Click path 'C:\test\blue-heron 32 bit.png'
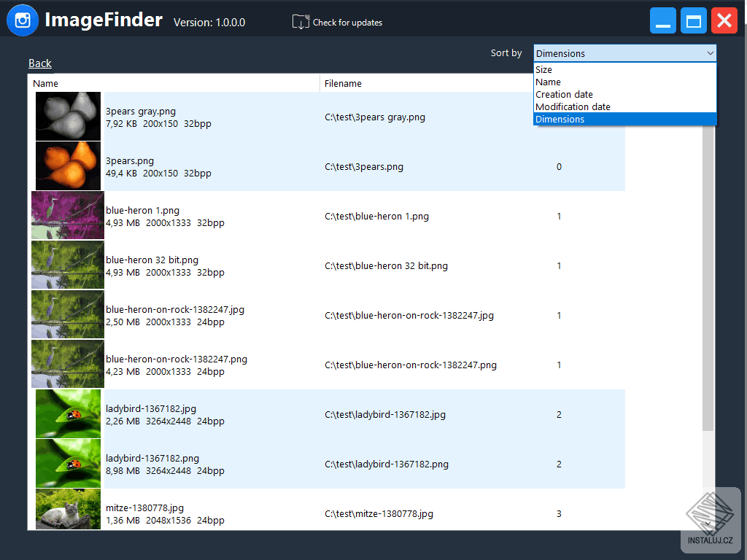This screenshot has width=747, height=560. (x=387, y=265)
